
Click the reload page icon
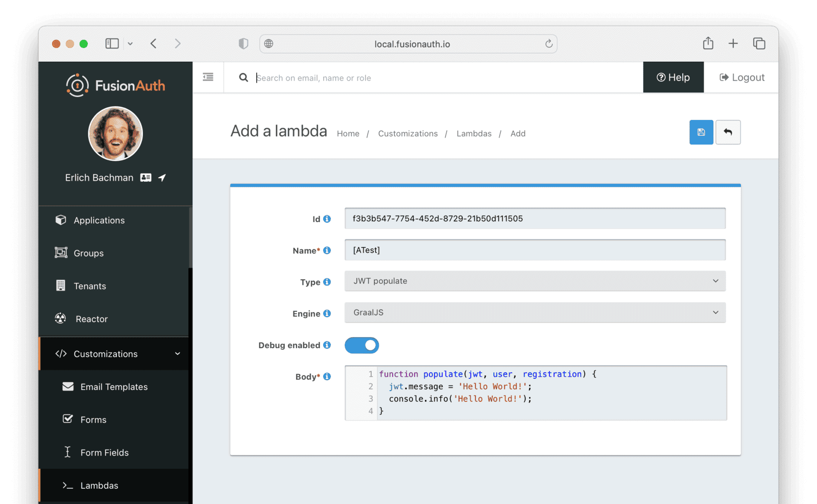click(549, 44)
